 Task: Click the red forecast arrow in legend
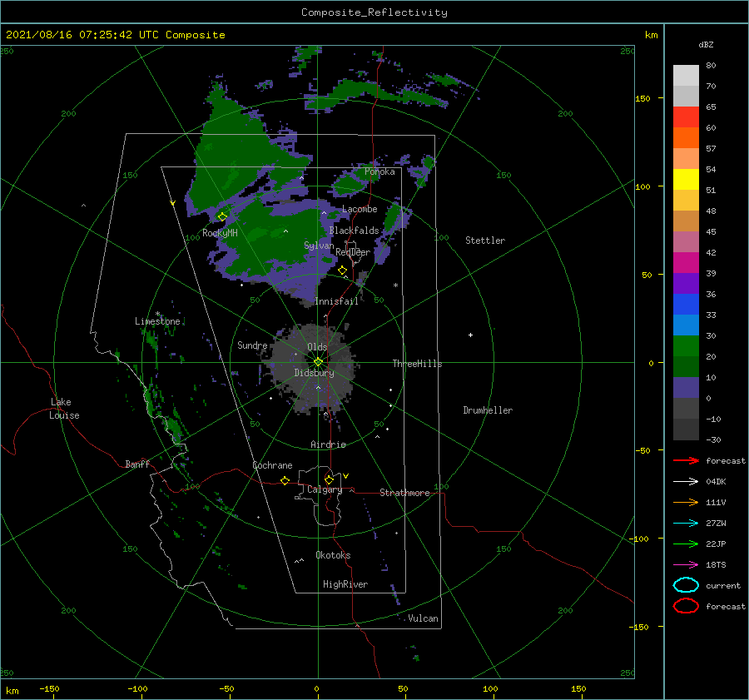(686, 460)
